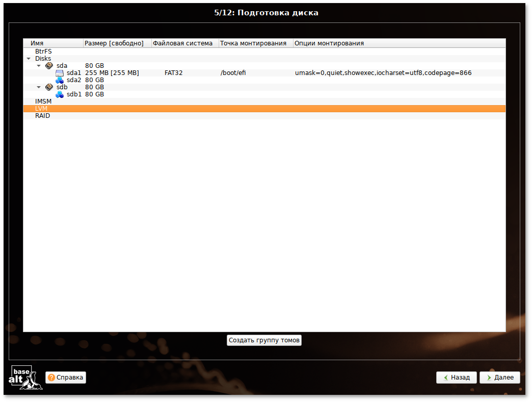The height and width of the screenshot is (402, 532).
Task: Collapse the Disks tree node
Action: (29, 59)
